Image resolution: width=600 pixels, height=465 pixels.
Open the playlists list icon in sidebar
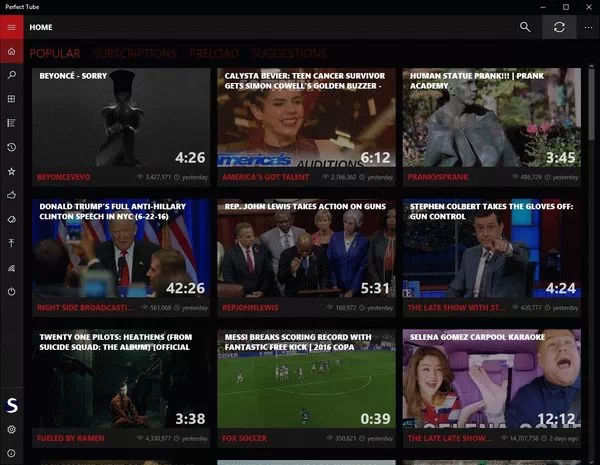click(x=11, y=123)
